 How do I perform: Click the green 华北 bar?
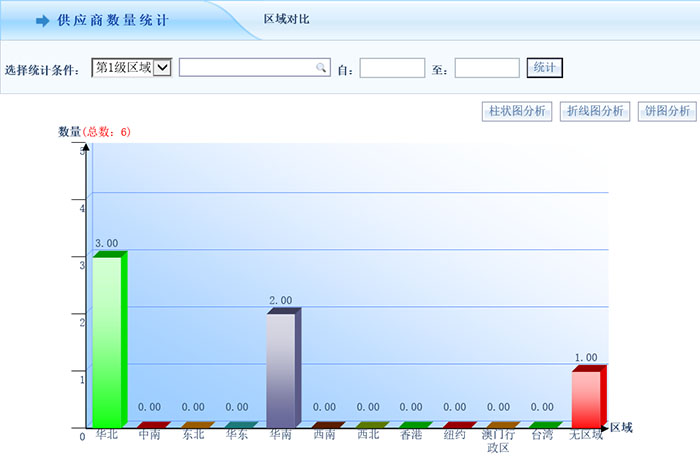pos(107,340)
